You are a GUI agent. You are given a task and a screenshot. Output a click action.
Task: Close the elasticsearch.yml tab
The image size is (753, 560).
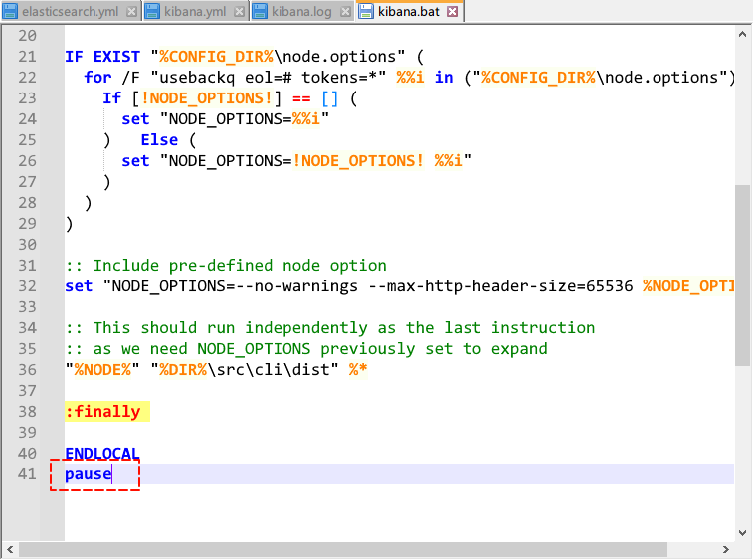[x=132, y=12]
